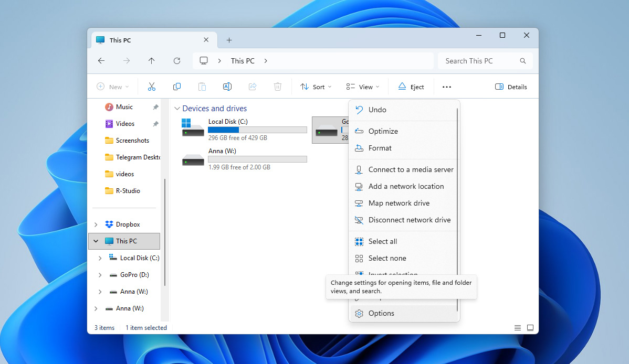Image resolution: width=629 pixels, height=364 pixels.
Task: Toggle the Details pane button
Action: coord(510,87)
